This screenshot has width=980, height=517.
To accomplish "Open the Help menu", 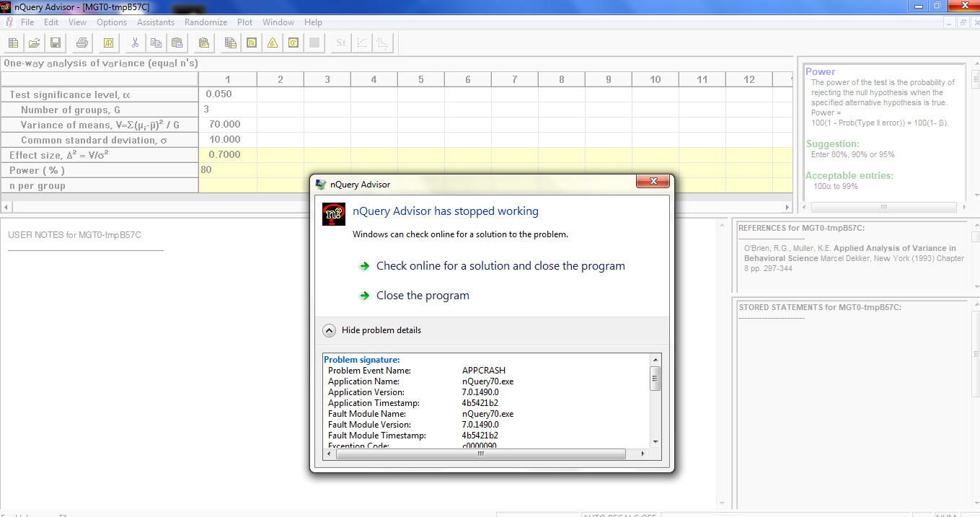I will (x=313, y=22).
